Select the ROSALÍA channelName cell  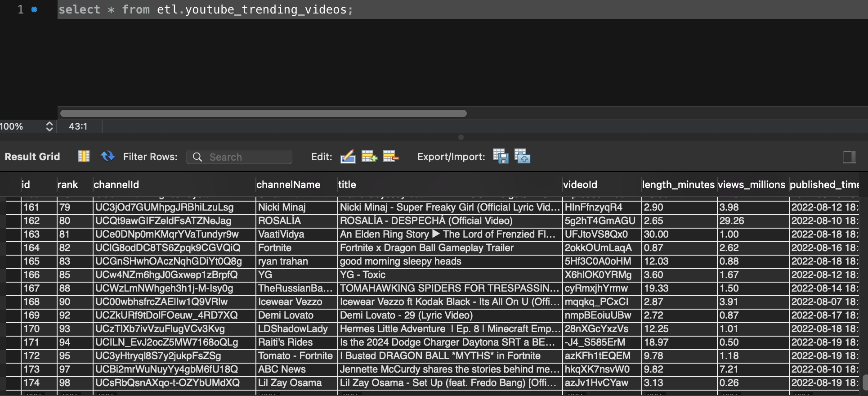coord(296,221)
